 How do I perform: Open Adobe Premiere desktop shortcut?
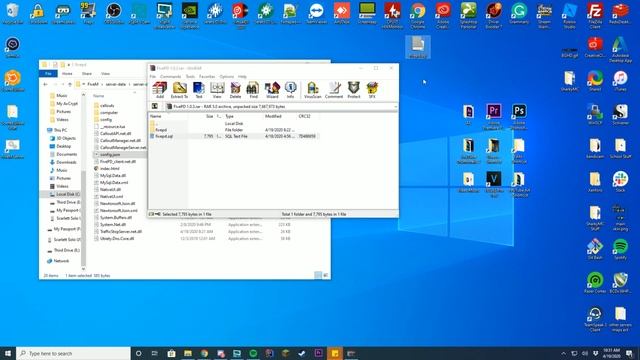(x=494, y=116)
